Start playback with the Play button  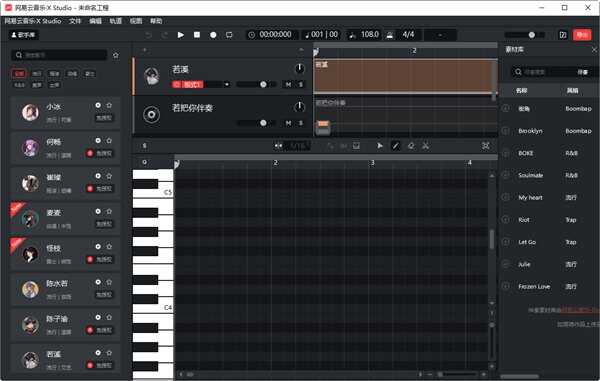pos(181,35)
